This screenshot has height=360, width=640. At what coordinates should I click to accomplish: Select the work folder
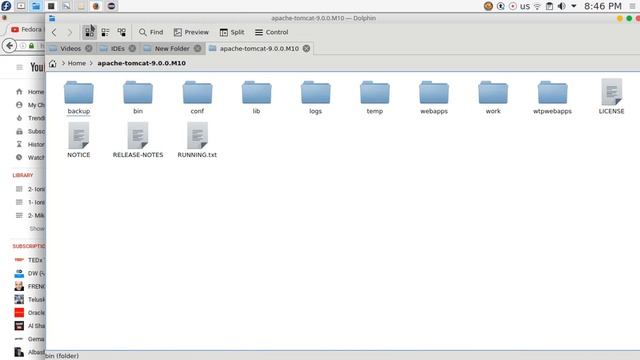[x=493, y=98]
